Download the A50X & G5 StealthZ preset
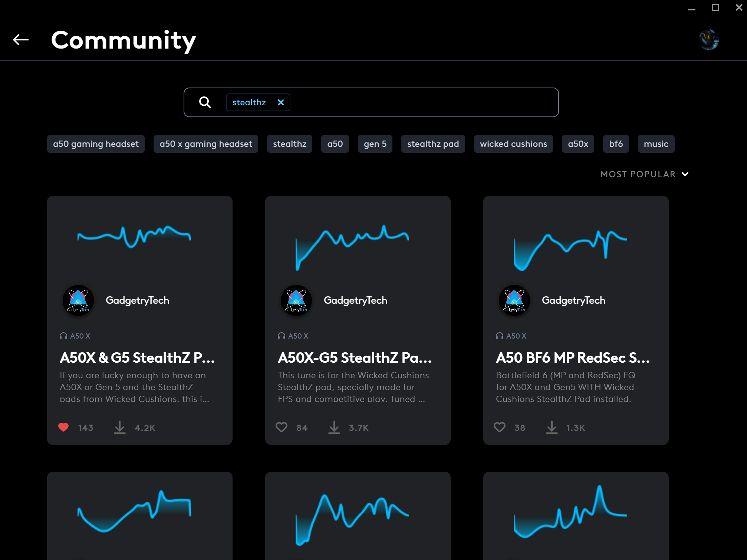747x560 pixels. (119, 427)
